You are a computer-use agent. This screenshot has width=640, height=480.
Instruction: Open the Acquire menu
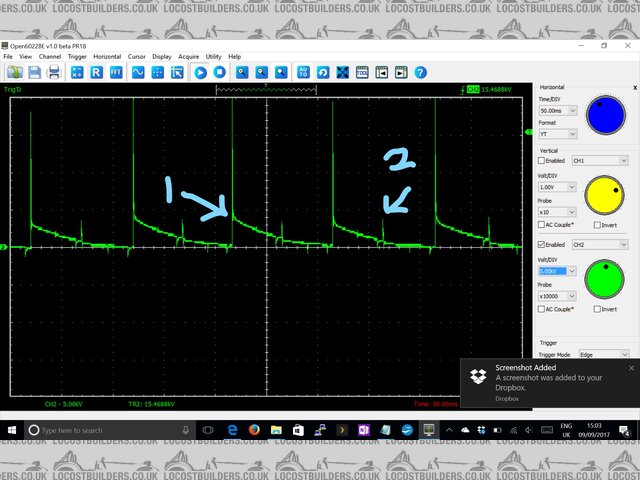tap(188, 57)
